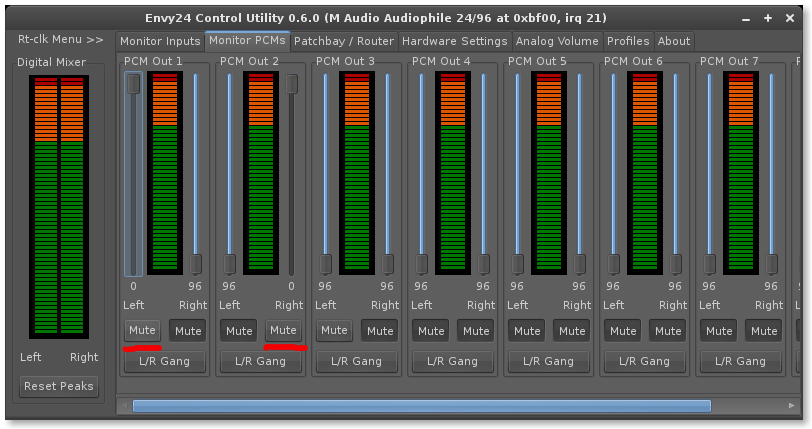Image resolution: width=812 pixels, height=429 pixels.
Task: Enable L/R Gang for PCM Out 2
Action: [x=260, y=361]
